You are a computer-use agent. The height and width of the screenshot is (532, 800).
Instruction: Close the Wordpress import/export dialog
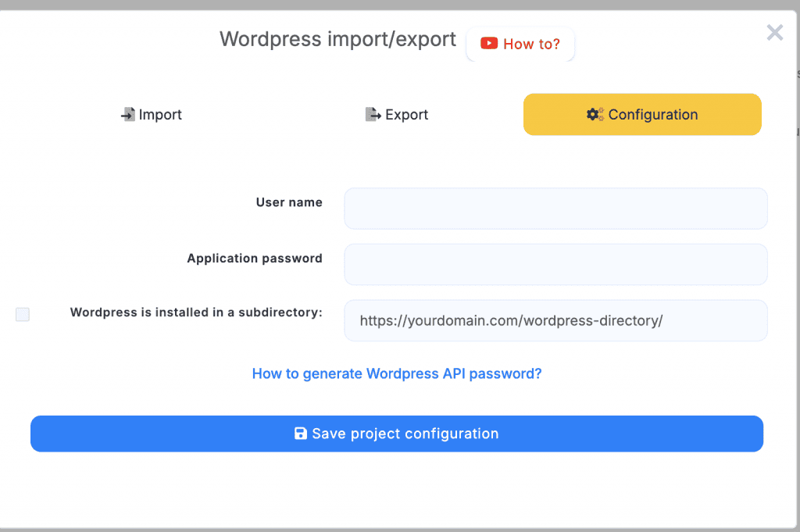774,33
